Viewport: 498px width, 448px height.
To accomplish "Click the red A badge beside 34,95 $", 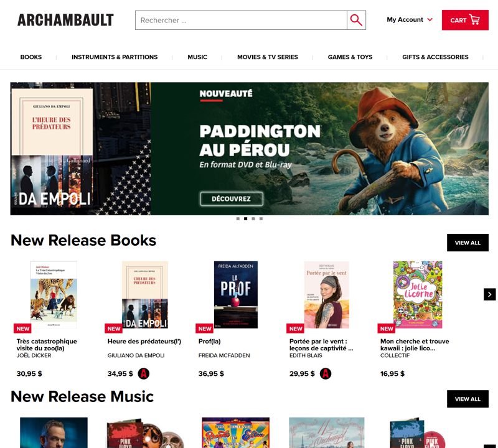I will [144, 373].
